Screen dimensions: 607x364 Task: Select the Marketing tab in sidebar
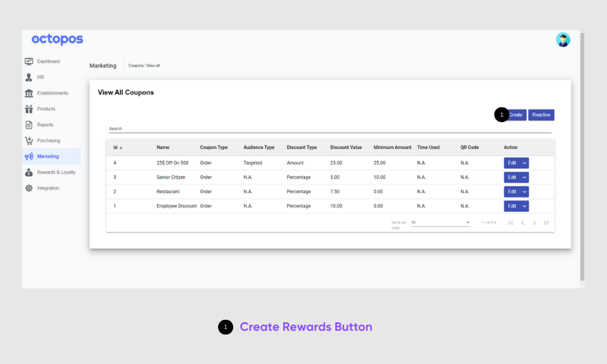click(x=47, y=156)
